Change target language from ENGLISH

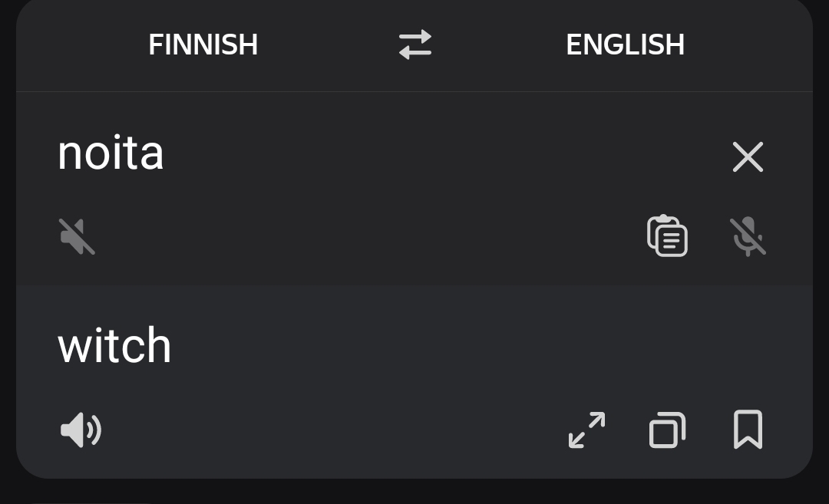click(x=625, y=44)
